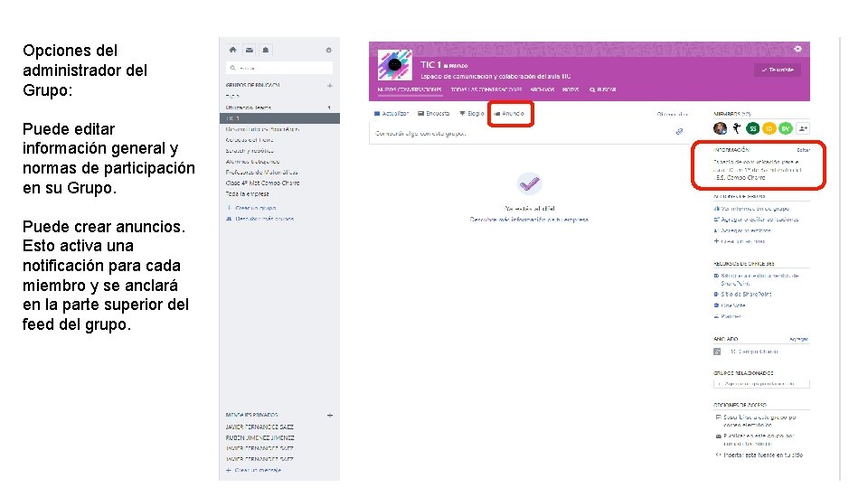This screenshot has height=488, width=868.
Task: Switch to the Notas tab
Action: [x=571, y=89]
